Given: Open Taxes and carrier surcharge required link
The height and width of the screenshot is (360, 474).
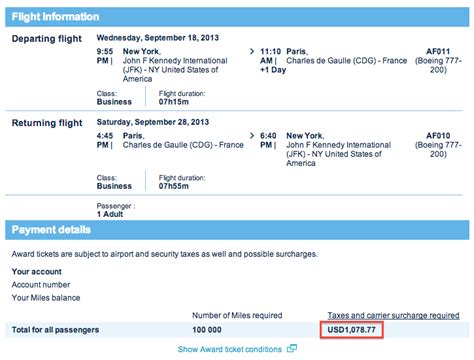Looking at the screenshot, I should click(393, 315).
